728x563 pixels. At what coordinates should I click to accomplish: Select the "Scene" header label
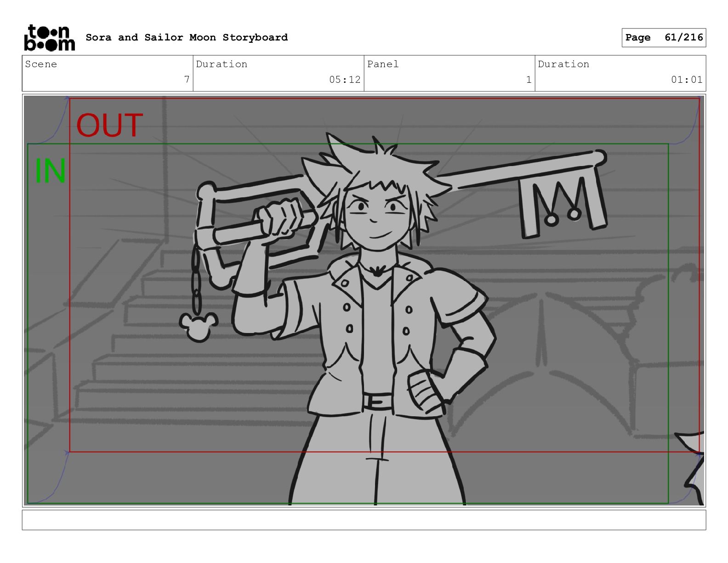(41, 64)
